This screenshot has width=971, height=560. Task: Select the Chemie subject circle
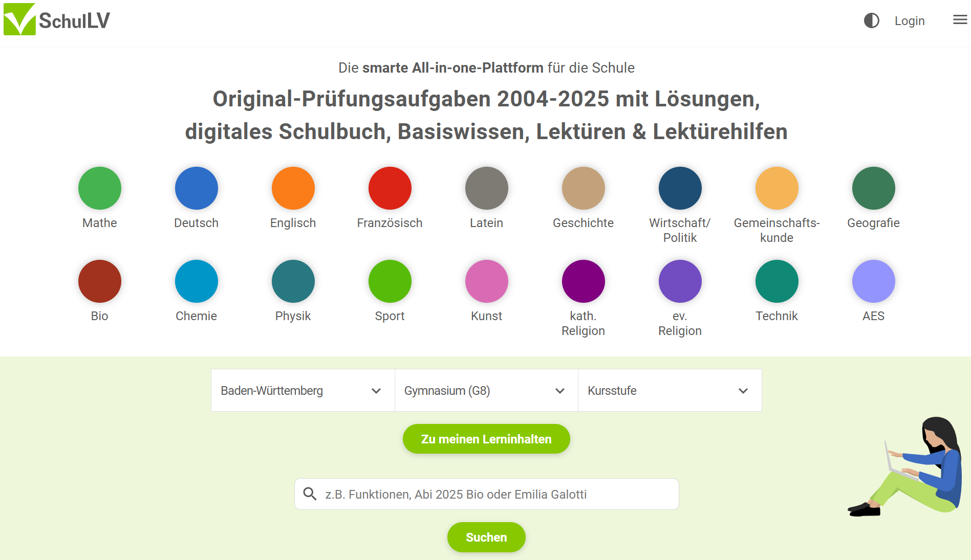coord(196,281)
